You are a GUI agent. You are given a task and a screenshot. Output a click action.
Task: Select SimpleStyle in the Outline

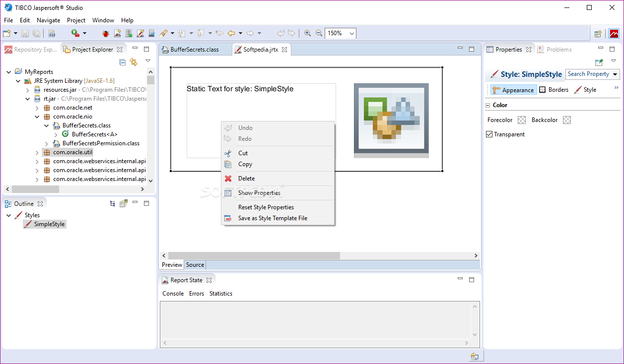(45, 224)
